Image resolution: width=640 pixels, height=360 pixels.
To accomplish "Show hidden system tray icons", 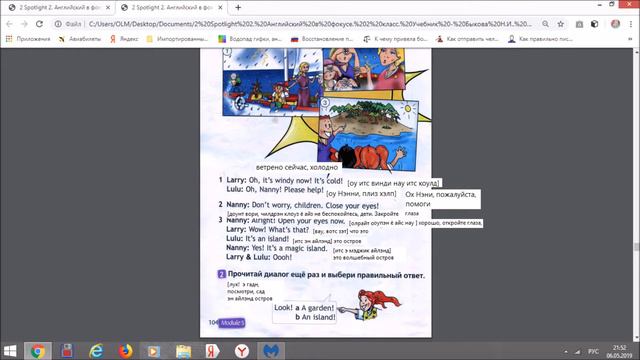I will tap(566, 351).
